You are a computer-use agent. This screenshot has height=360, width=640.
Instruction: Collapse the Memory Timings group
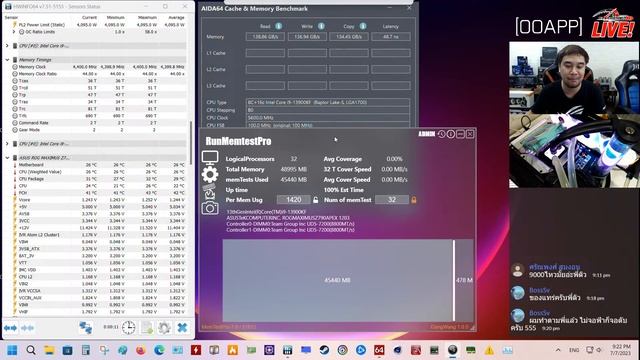[x=7, y=60]
